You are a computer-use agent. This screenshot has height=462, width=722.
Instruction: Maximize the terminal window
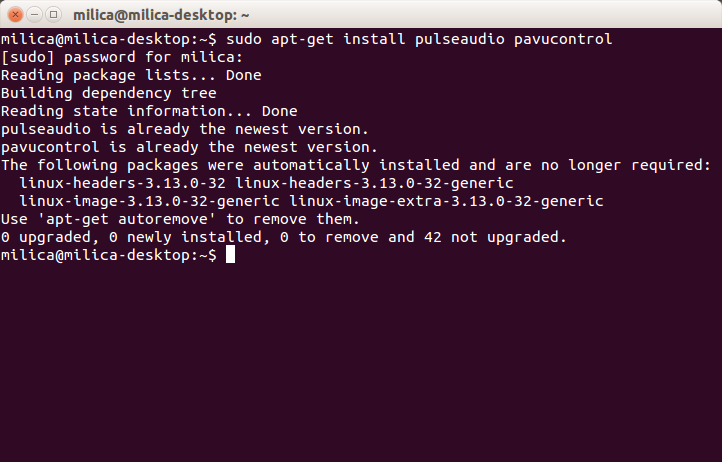[x=52, y=14]
